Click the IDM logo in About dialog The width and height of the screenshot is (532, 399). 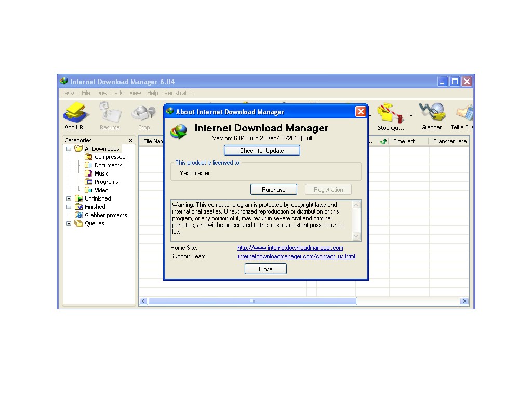point(179,131)
